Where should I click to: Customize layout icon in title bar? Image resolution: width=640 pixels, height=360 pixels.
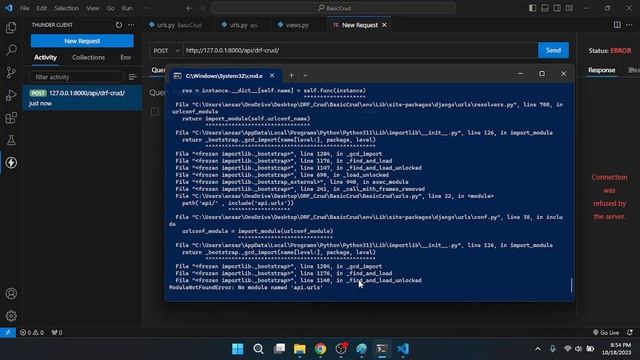pyautogui.click(x=569, y=8)
